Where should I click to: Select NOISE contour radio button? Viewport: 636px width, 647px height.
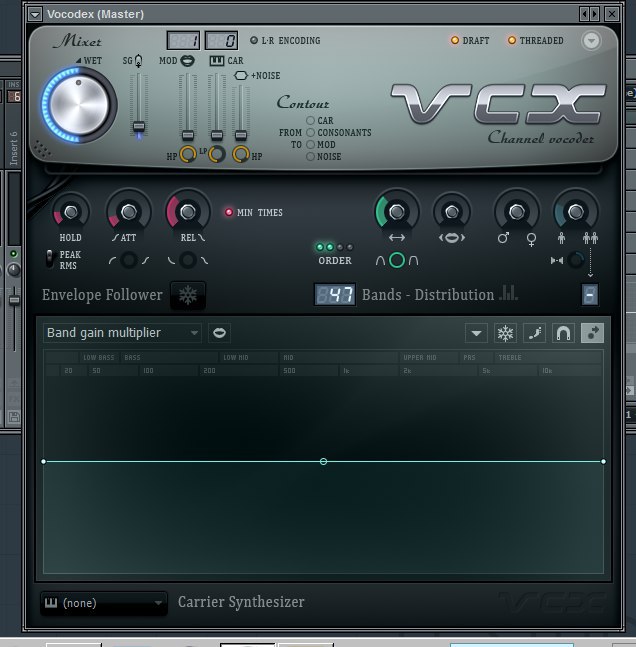point(310,156)
